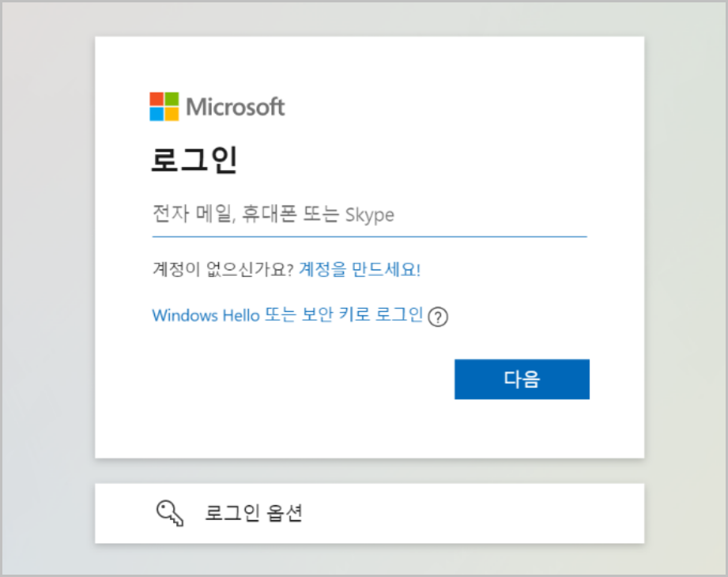Click the 로그인 heading text
Screen dimensions: 728x577
pyautogui.click(x=194, y=160)
